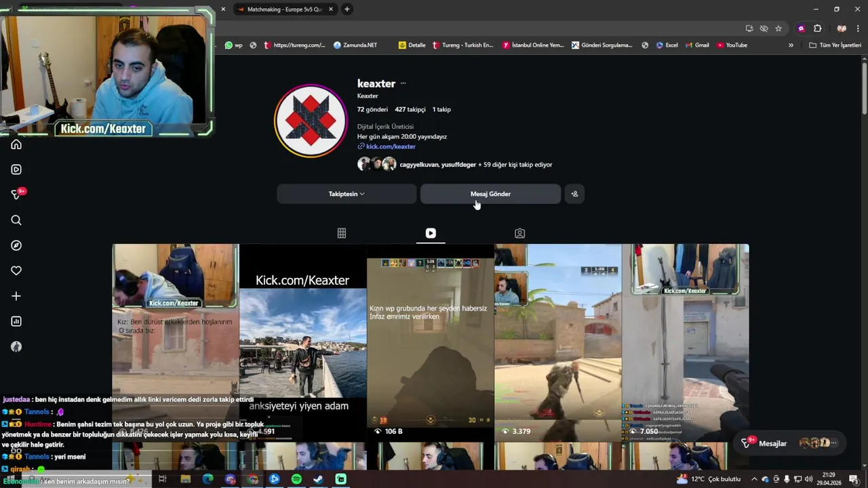The image size is (868, 488).
Task: Open options menu next to keaxter username
Action: pyautogui.click(x=403, y=83)
